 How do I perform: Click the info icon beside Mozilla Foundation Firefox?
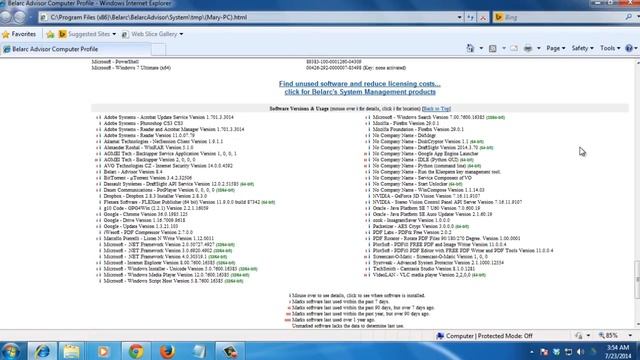[x=369, y=129]
